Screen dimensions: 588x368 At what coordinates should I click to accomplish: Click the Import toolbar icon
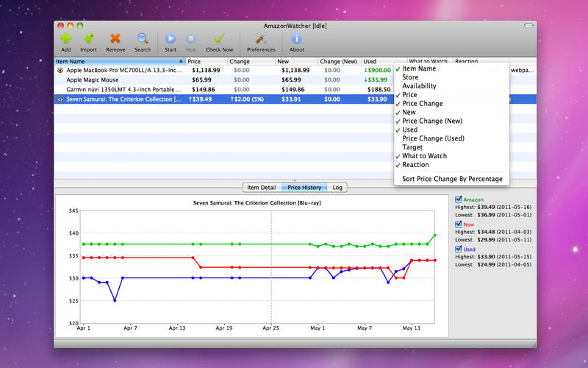click(88, 39)
